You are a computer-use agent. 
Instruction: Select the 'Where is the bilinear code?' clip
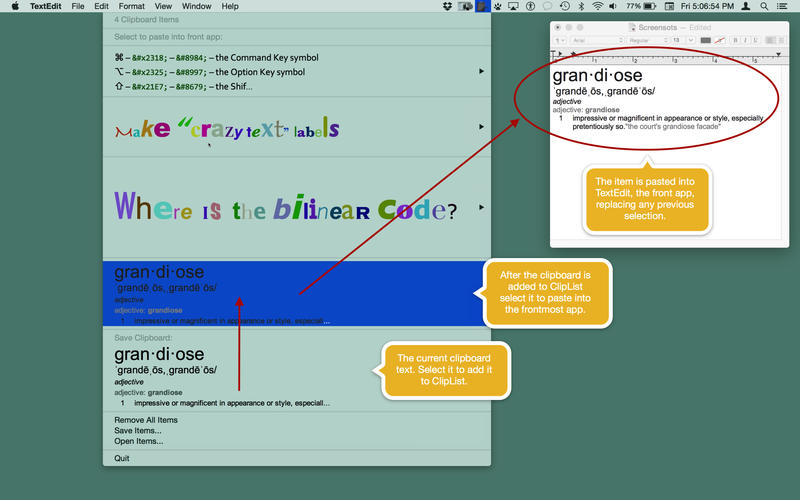click(297, 208)
